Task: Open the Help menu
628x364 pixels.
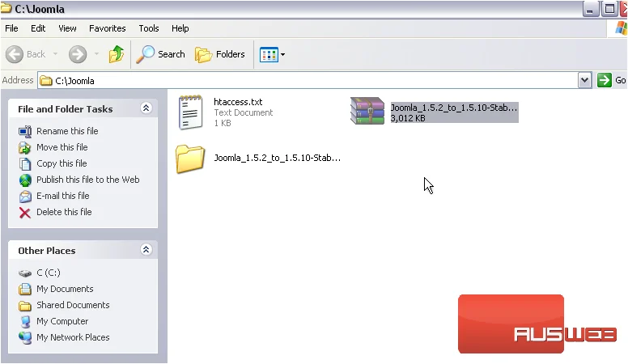Action: (180, 28)
